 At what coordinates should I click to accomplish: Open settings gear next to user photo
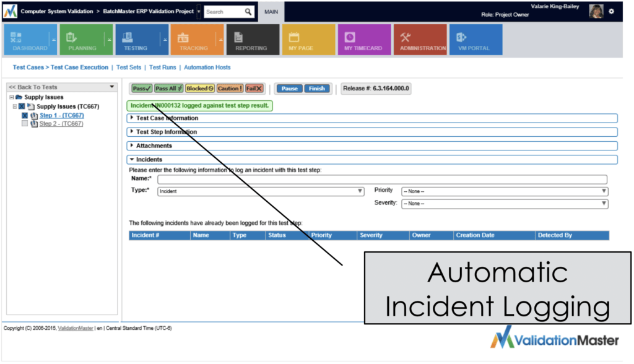611,11
